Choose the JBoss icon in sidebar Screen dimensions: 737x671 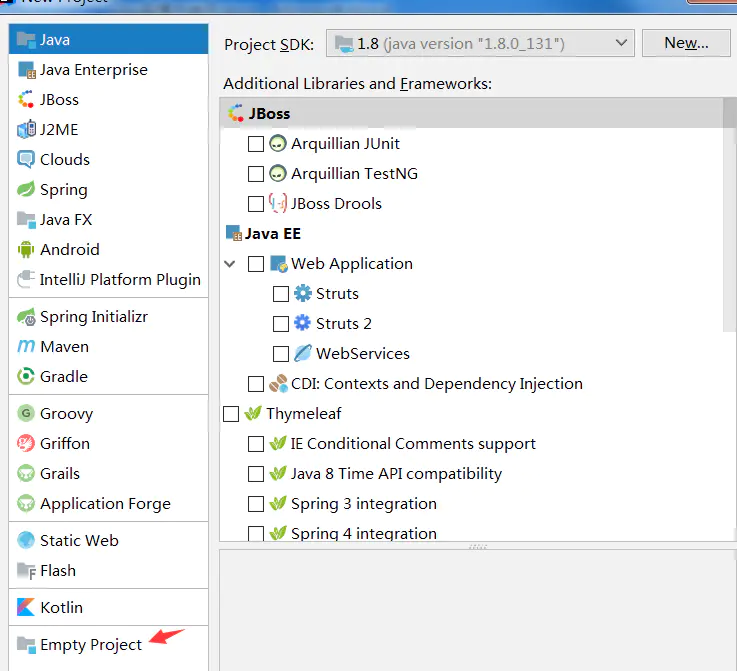(26, 100)
